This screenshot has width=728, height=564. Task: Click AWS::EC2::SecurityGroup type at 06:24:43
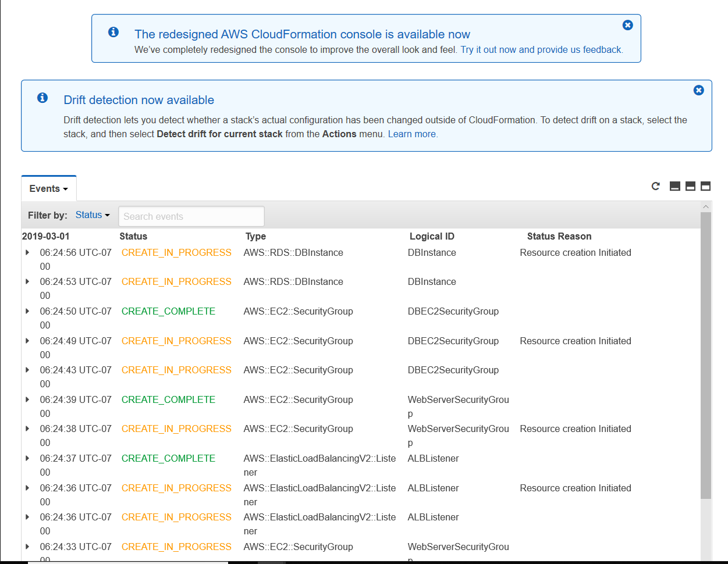pyautogui.click(x=298, y=370)
